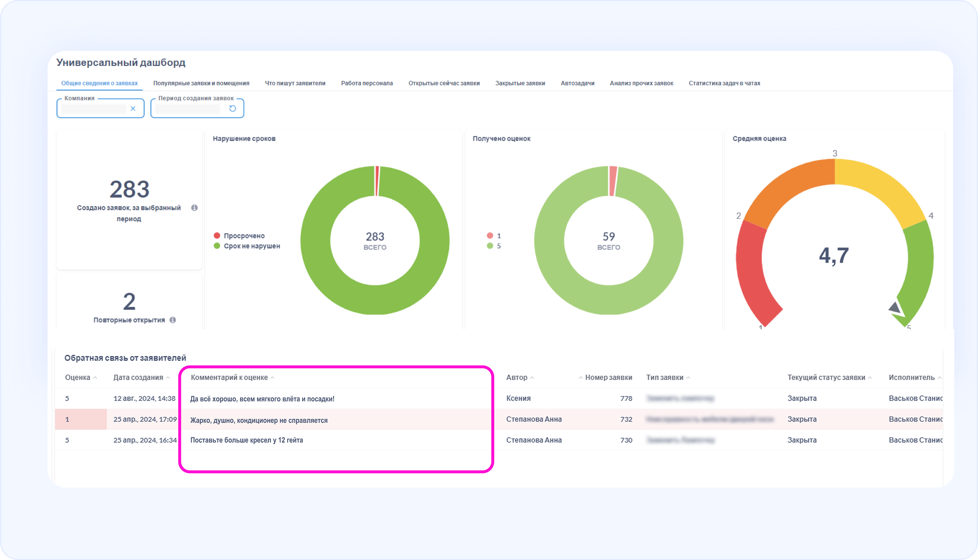Image resolution: width=978 pixels, height=560 pixels.
Task: Click info icon next to Создано заявок
Action: (194, 208)
